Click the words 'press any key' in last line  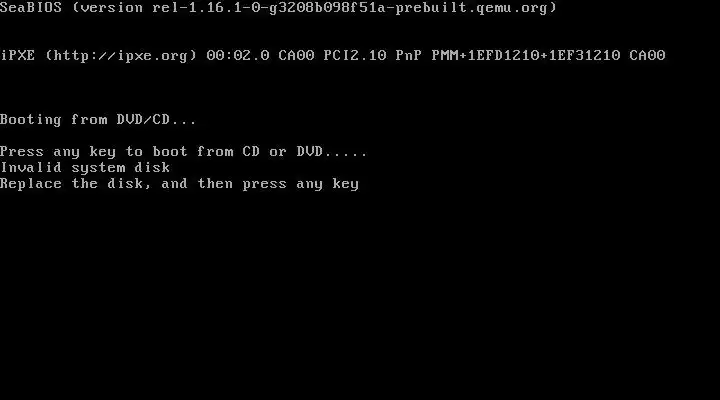(x=301, y=184)
